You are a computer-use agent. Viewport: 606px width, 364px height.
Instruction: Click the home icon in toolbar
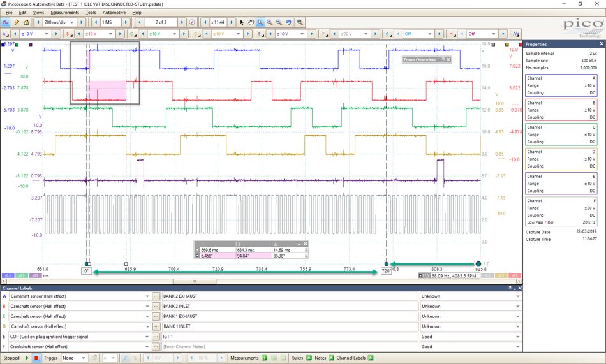(26, 22)
